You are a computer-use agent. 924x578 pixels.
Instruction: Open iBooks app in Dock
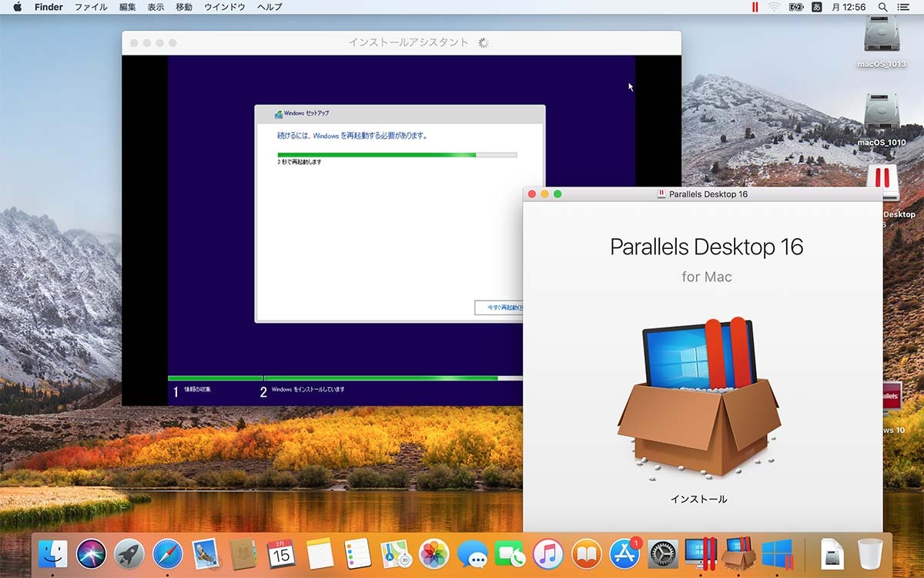tap(586, 554)
